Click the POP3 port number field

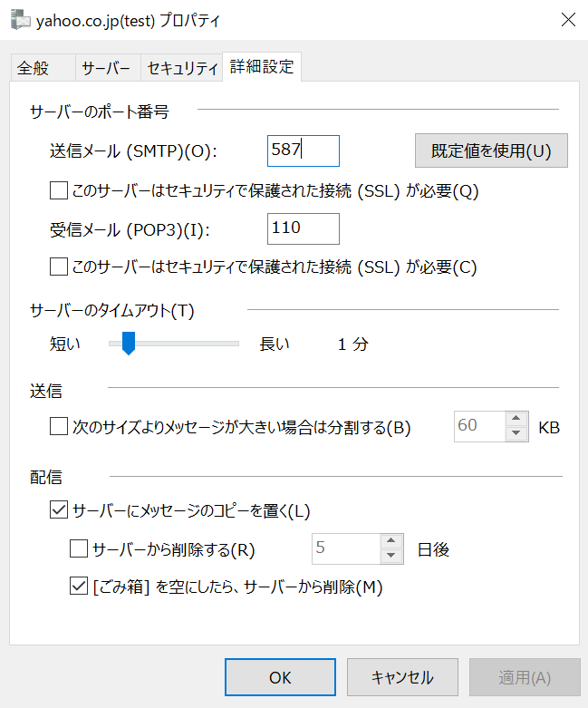pyautogui.click(x=304, y=228)
